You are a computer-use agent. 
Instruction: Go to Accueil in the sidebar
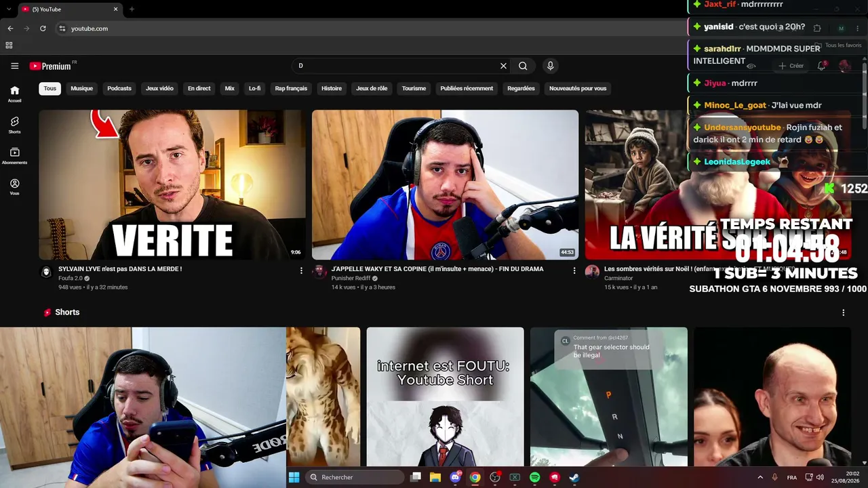tap(14, 94)
